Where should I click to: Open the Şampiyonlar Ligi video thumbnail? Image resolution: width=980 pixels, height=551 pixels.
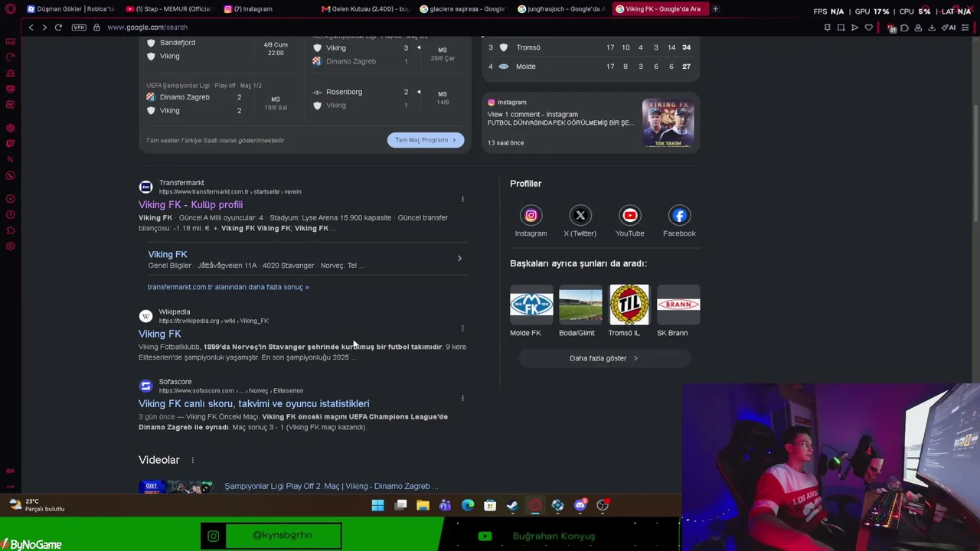coord(176,487)
